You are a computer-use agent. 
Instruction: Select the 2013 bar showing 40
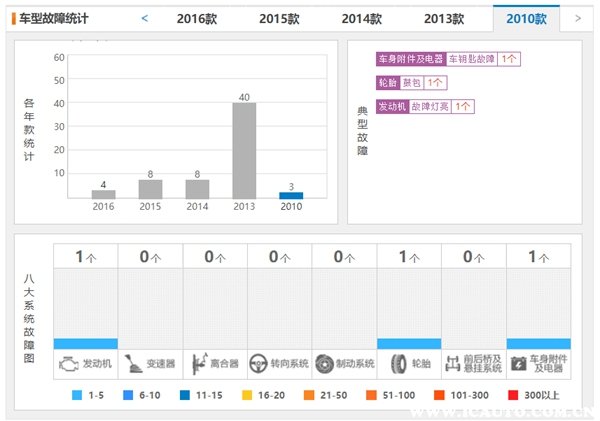tap(244, 150)
